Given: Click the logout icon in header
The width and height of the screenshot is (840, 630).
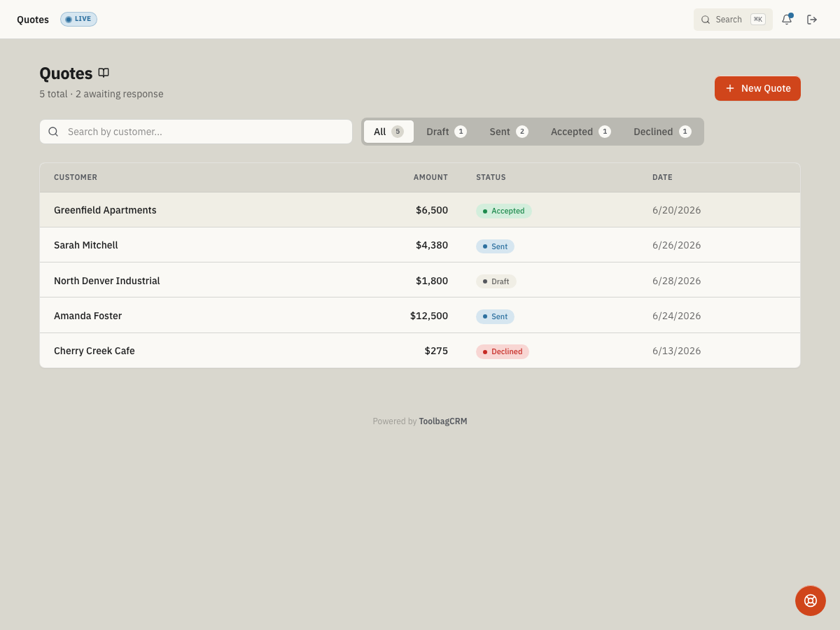Looking at the screenshot, I should coord(812,20).
